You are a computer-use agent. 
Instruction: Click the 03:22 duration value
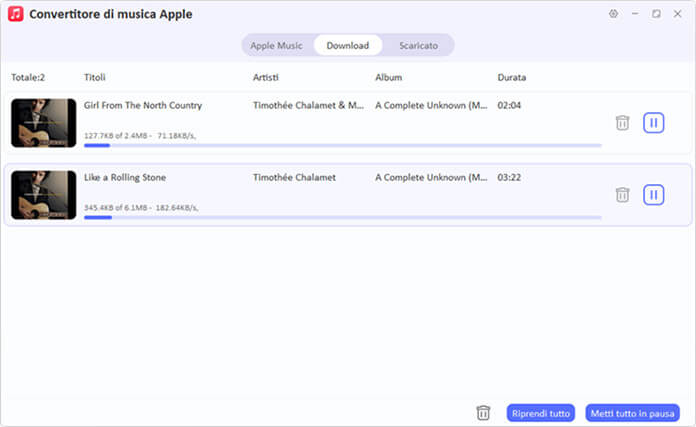(509, 177)
